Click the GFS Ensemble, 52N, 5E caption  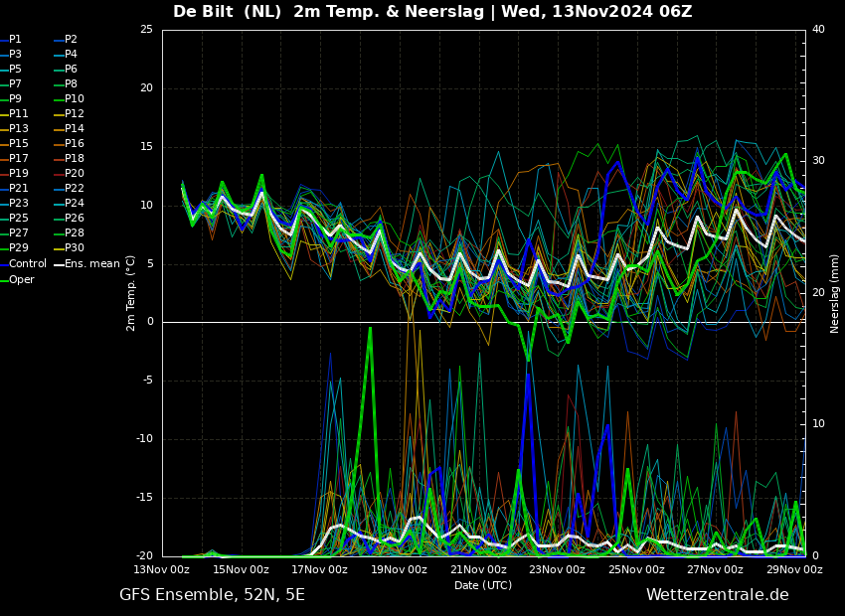point(212,595)
